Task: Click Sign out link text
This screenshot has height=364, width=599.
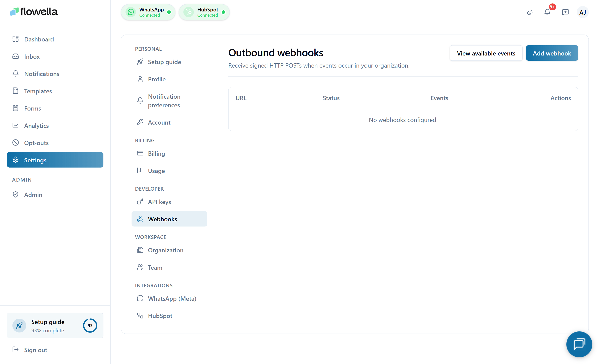Action: (35, 350)
